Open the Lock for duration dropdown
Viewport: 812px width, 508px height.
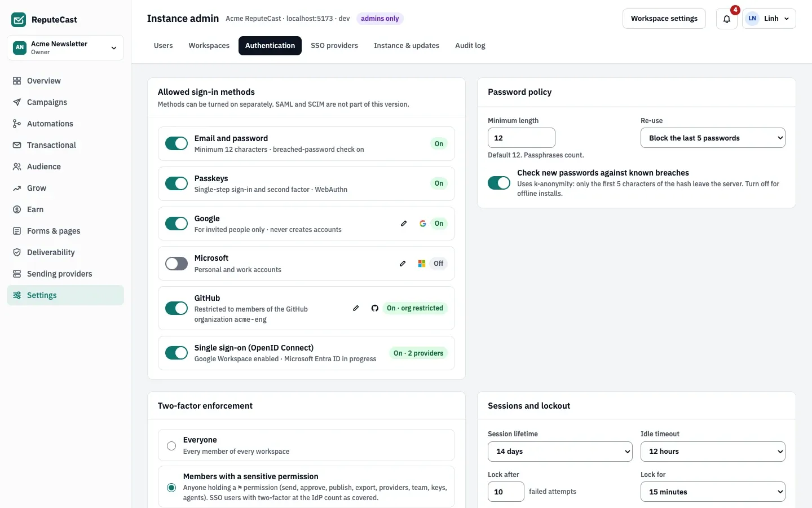point(713,492)
